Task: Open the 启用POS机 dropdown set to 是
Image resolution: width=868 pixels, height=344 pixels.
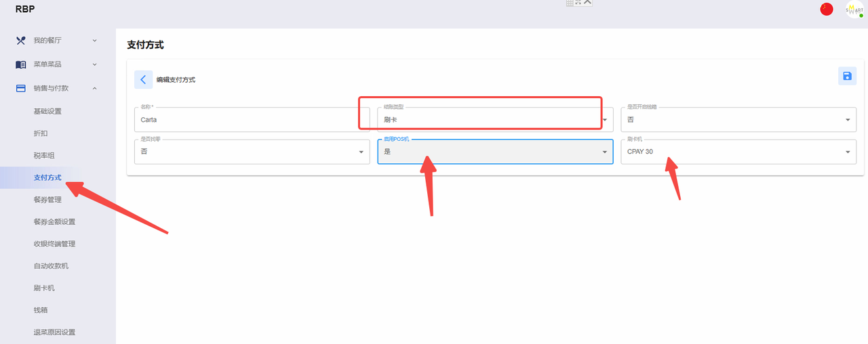Action: pyautogui.click(x=495, y=152)
